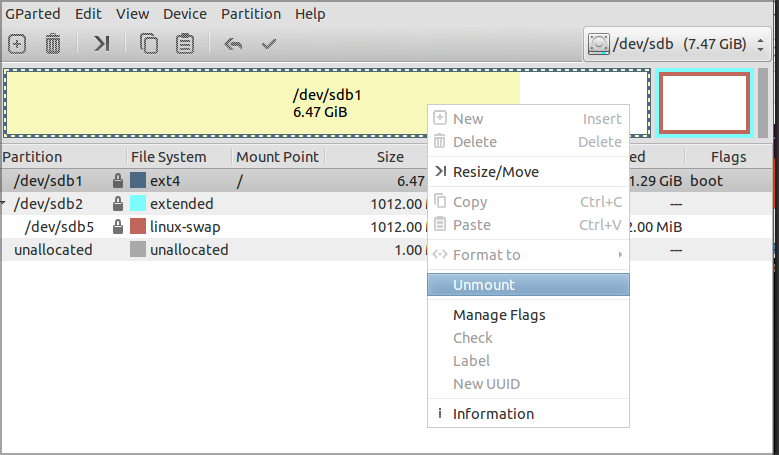Image resolution: width=779 pixels, height=455 pixels.
Task: Click the trash Delete icon in toolbar
Action: point(54,44)
